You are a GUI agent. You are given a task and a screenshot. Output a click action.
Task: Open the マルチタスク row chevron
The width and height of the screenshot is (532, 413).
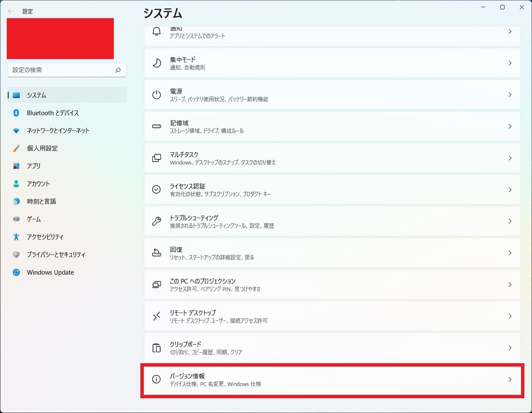point(510,158)
